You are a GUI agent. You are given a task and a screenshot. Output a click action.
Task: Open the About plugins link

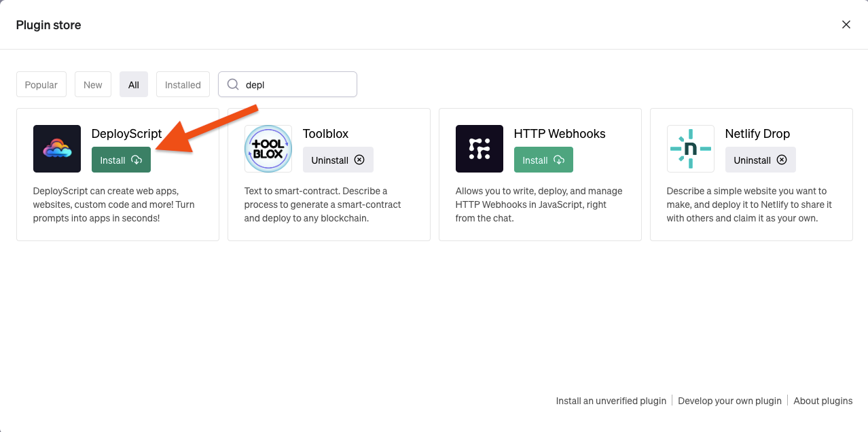click(x=823, y=401)
